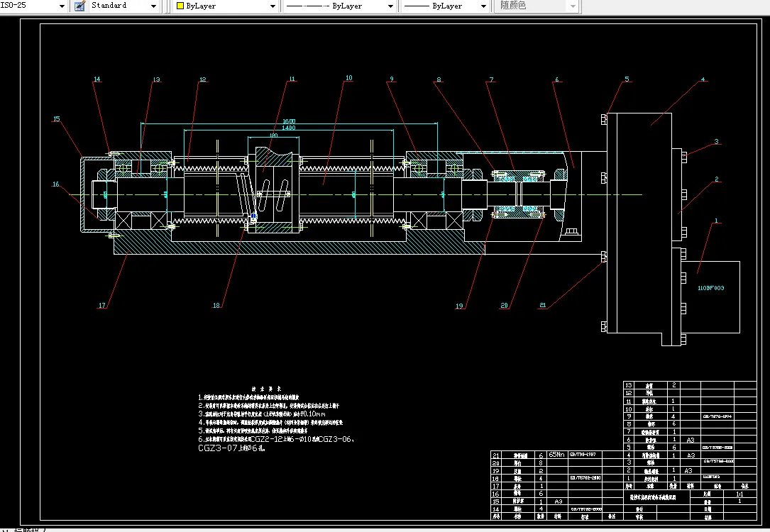
Task: Click part callout number 7
Action: tap(491, 79)
